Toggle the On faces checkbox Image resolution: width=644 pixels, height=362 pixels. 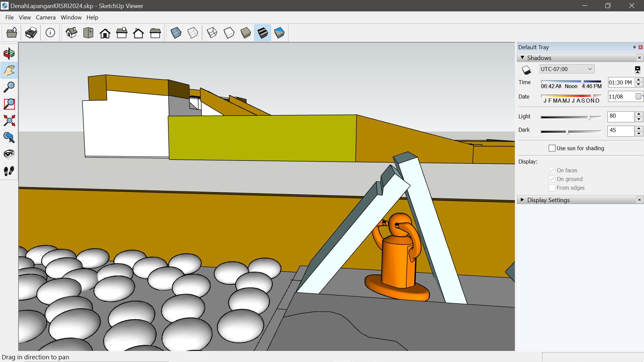tap(552, 170)
